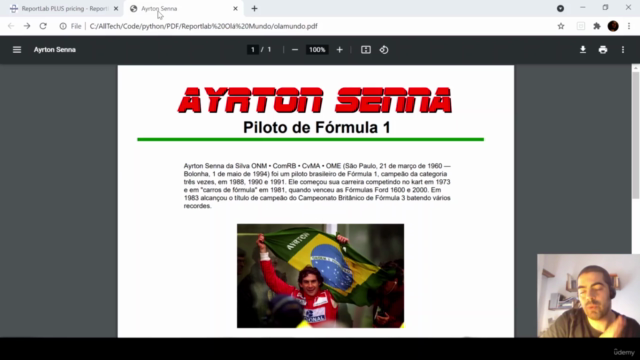Click the 'Ayrton Senna' document title in toolbar
The height and width of the screenshot is (360, 640).
(55, 50)
